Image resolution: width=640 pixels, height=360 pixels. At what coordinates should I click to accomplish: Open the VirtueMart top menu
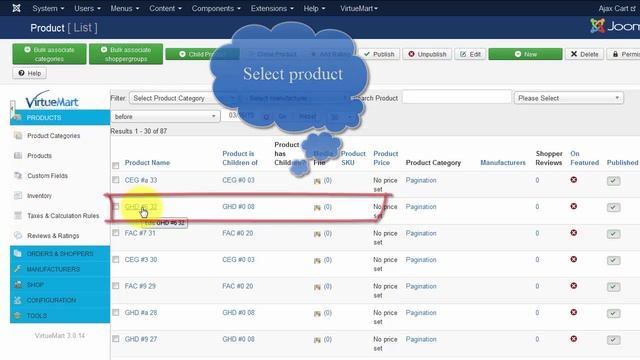(x=359, y=8)
